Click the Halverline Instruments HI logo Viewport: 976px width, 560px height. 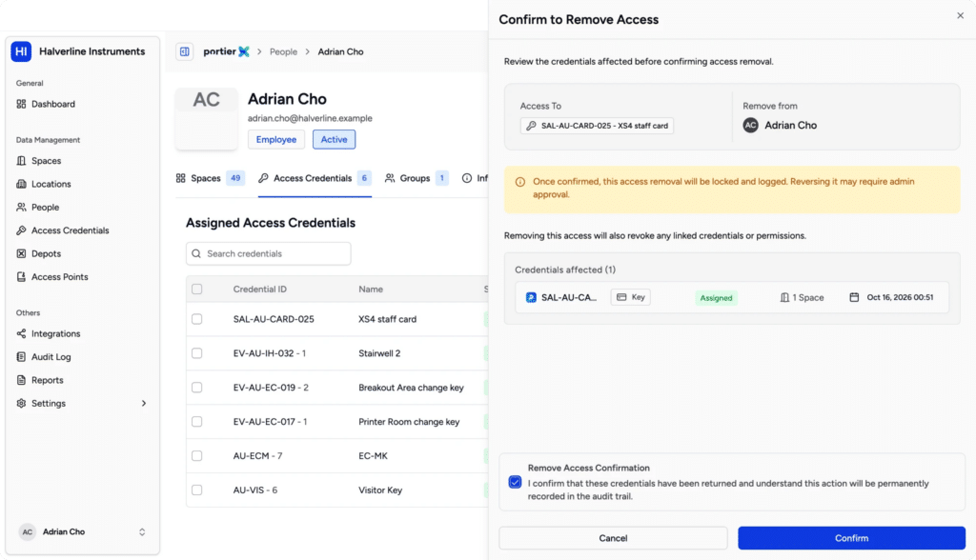coord(21,51)
